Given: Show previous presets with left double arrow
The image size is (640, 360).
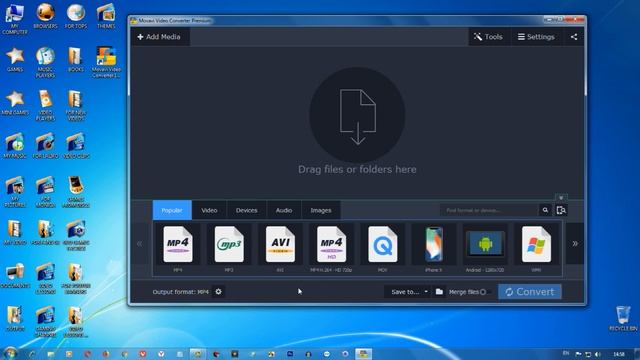Looking at the screenshot, I should (140, 244).
